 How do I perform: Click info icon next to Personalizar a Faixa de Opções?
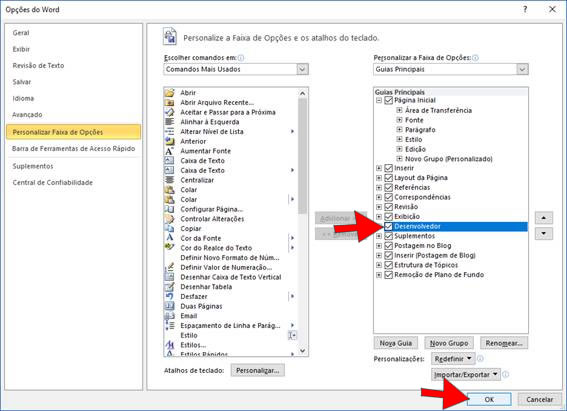click(476, 58)
